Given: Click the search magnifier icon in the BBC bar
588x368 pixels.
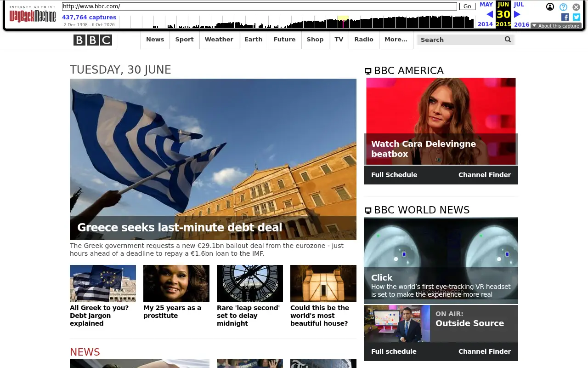Looking at the screenshot, I should [508, 40].
